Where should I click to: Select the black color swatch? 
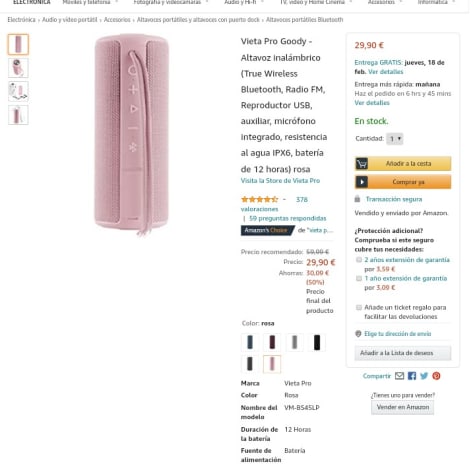pos(317,343)
